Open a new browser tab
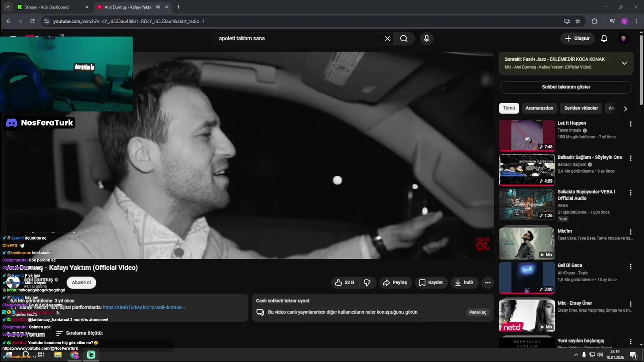Screen dimensions: 644x362 coord(178,7)
